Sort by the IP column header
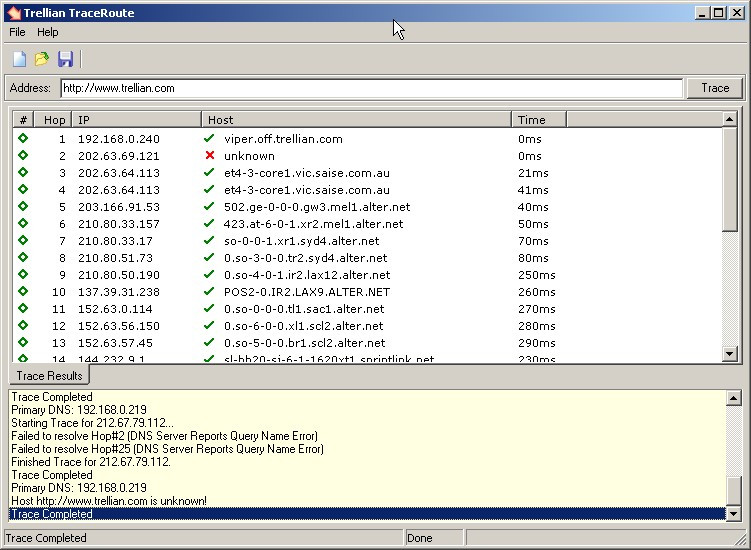The height and width of the screenshot is (550, 751). (x=137, y=120)
